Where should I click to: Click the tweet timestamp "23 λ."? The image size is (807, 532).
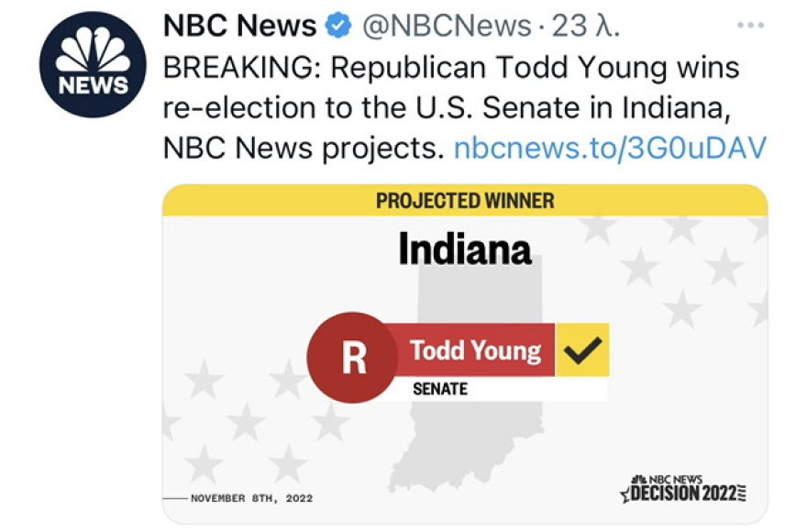pyautogui.click(x=587, y=27)
